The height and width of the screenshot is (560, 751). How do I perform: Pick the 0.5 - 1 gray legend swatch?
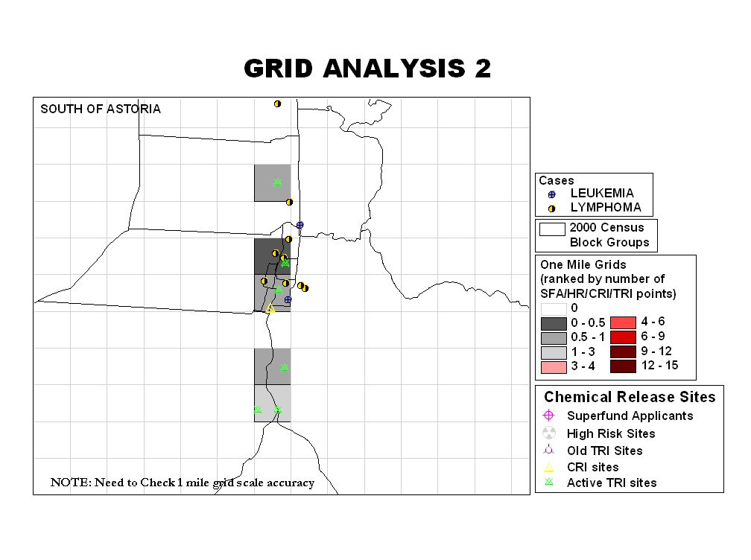[x=554, y=337]
